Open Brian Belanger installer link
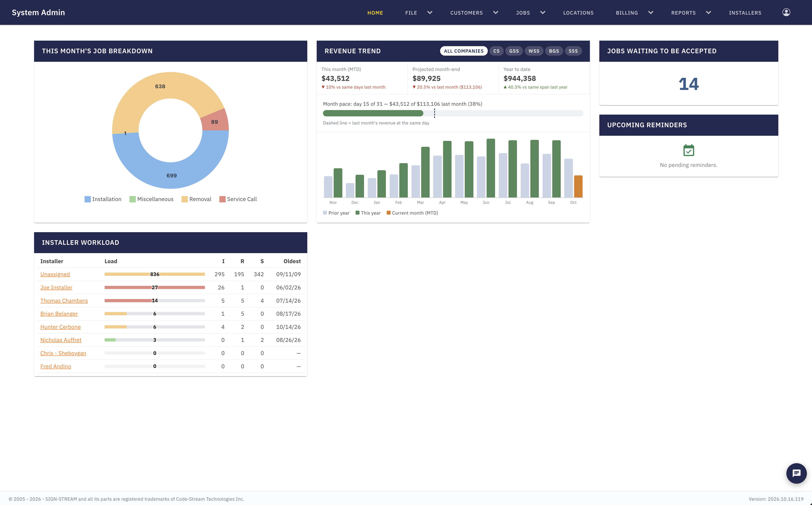The height and width of the screenshot is (505, 812). coord(59,314)
